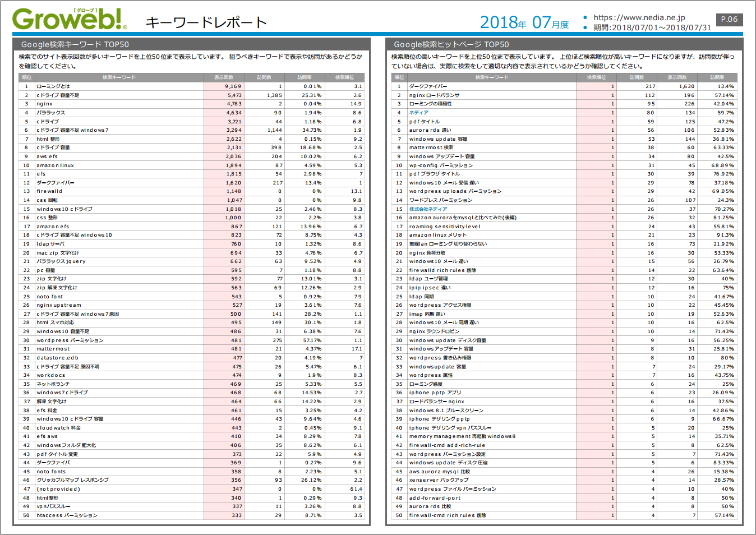Image resolution: width=756 pixels, height=535 pixels.
Task: Click the firewall-cmd add-rich-rule keyword
Action: (448, 445)
